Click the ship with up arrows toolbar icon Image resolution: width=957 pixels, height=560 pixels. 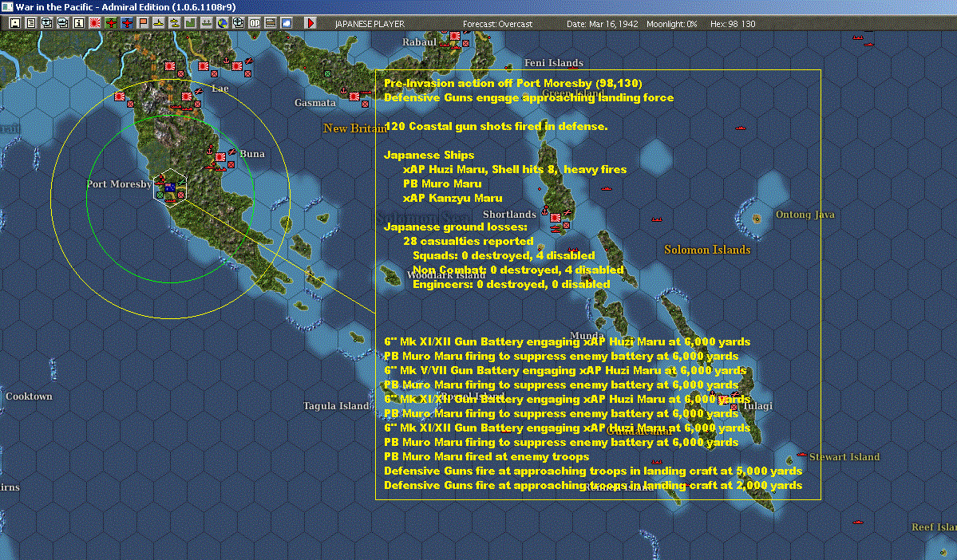point(206,23)
